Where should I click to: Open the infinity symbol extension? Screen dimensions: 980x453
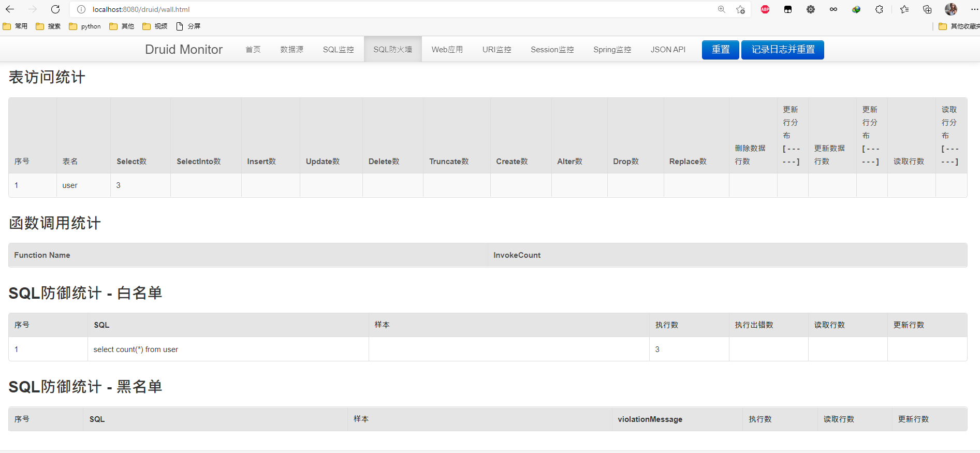pyautogui.click(x=833, y=9)
